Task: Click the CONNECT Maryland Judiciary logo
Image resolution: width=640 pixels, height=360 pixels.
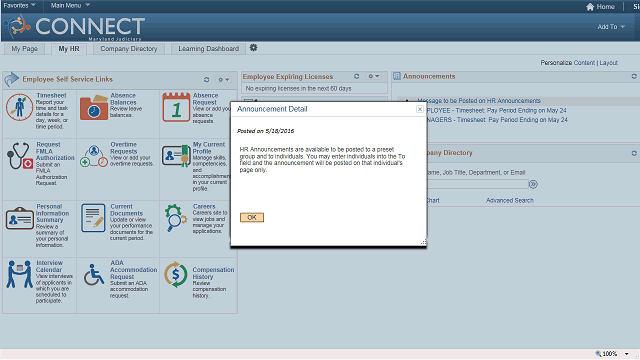Action: (x=74, y=27)
